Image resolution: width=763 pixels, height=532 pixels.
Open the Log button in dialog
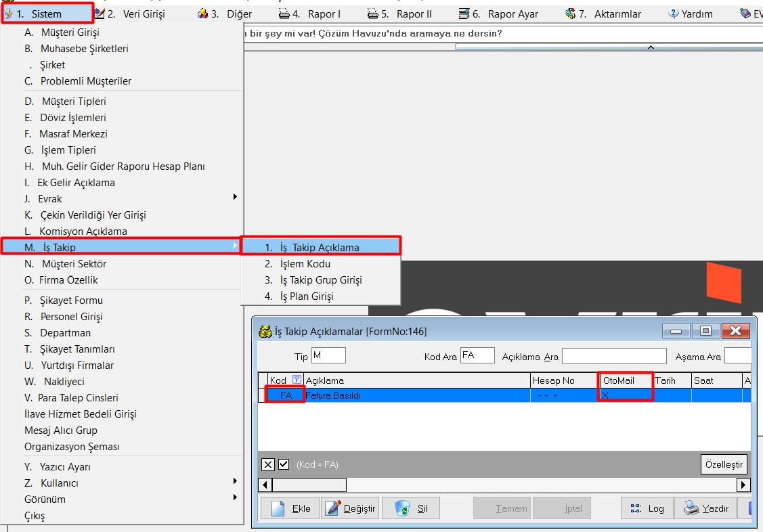(x=647, y=508)
